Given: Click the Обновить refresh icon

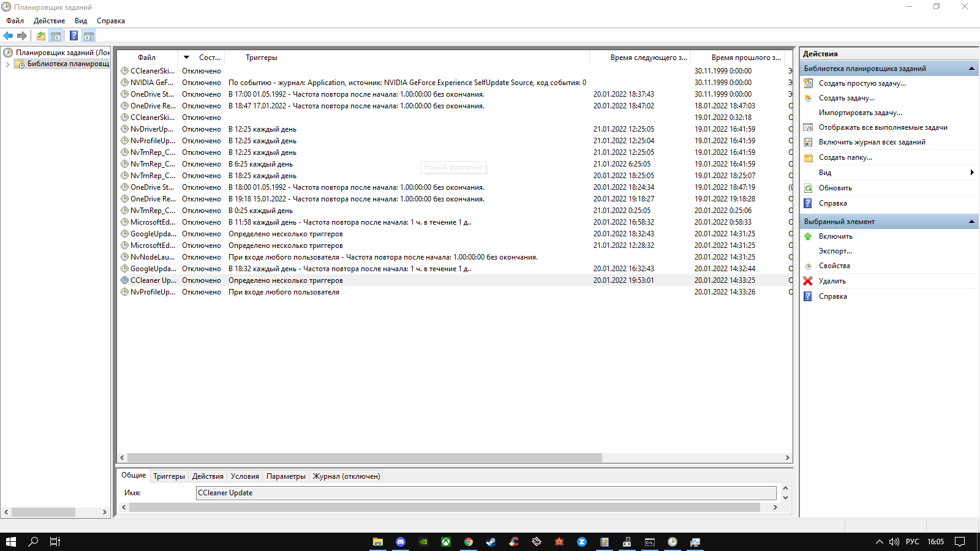Looking at the screenshot, I should [808, 188].
